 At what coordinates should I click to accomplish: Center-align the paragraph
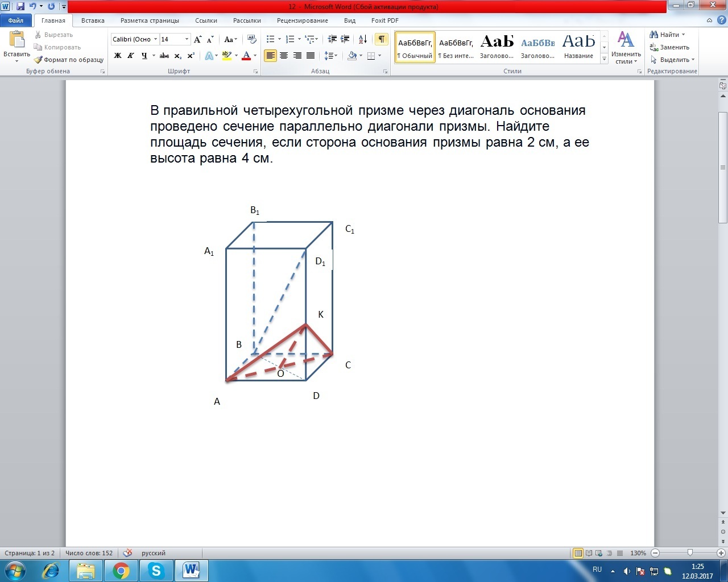283,56
